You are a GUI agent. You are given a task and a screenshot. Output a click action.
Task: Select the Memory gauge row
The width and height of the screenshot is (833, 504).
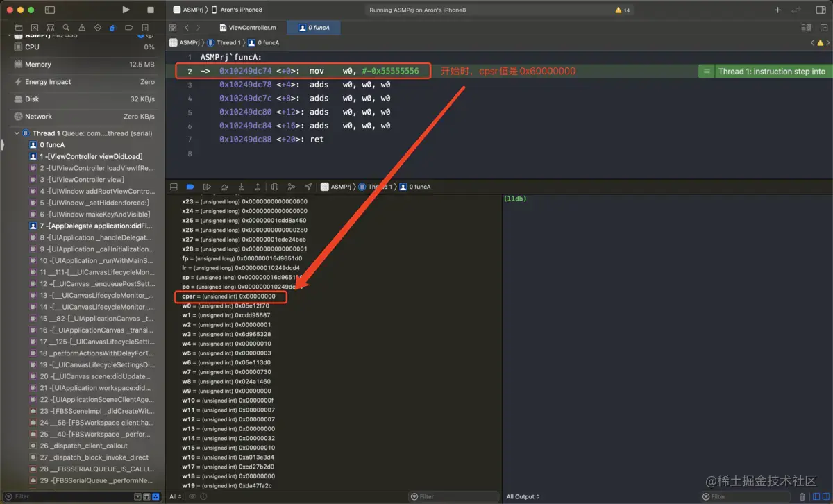83,64
